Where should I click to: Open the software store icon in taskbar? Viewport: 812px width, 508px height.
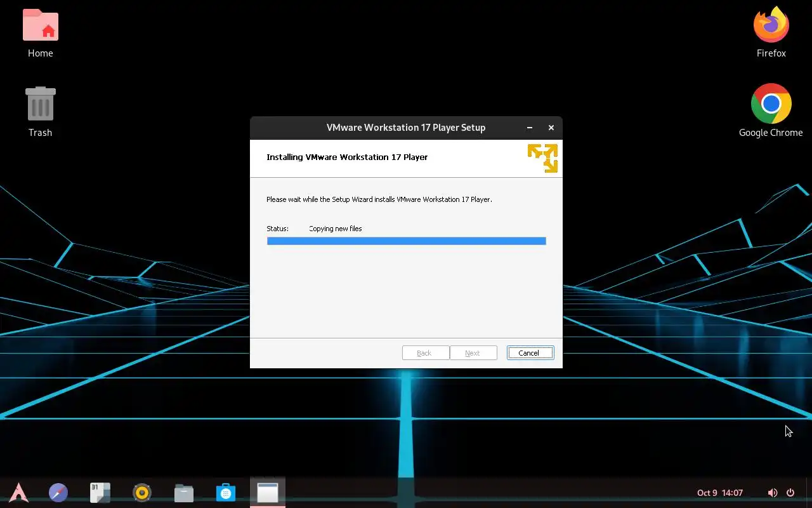pyautogui.click(x=226, y=492)
